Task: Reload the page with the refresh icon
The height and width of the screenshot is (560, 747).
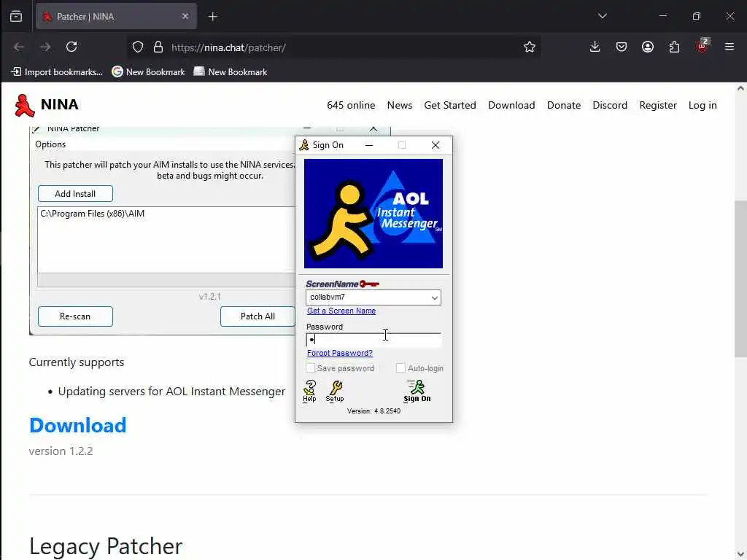Action: pos(71,47)
